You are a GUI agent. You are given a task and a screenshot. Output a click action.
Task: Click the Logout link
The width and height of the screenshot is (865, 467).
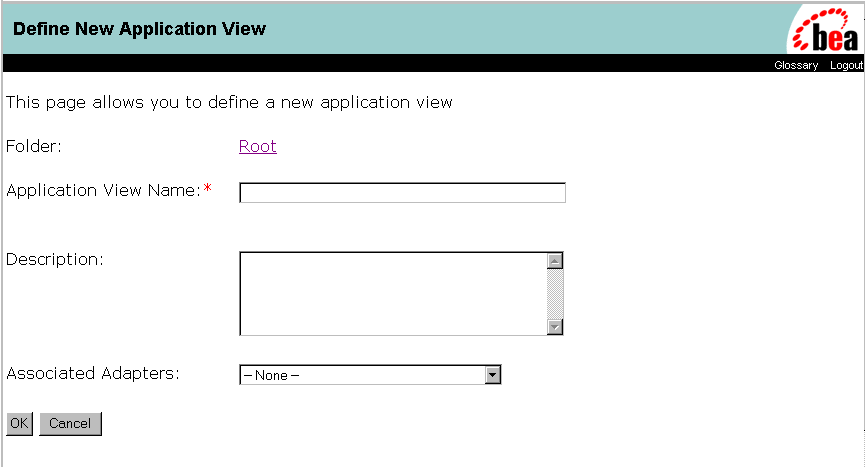846,65
